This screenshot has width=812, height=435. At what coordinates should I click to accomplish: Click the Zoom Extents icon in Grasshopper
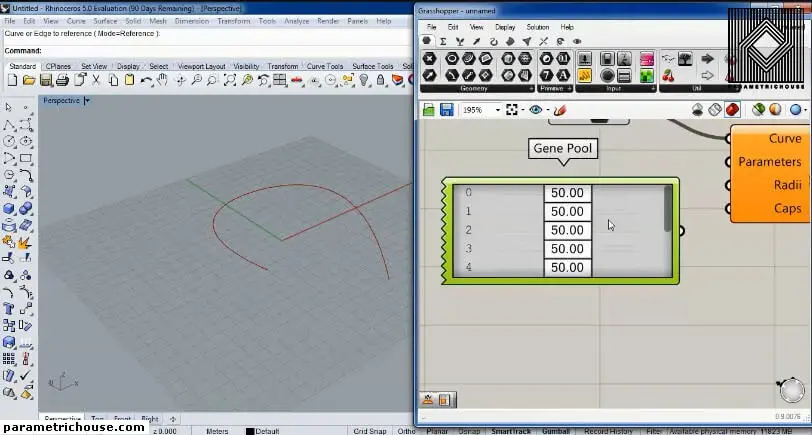(513, 110)
